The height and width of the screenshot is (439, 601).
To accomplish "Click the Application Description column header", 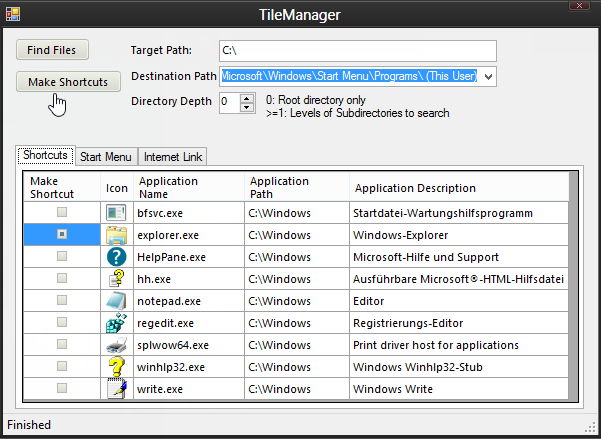I will 459,187.
